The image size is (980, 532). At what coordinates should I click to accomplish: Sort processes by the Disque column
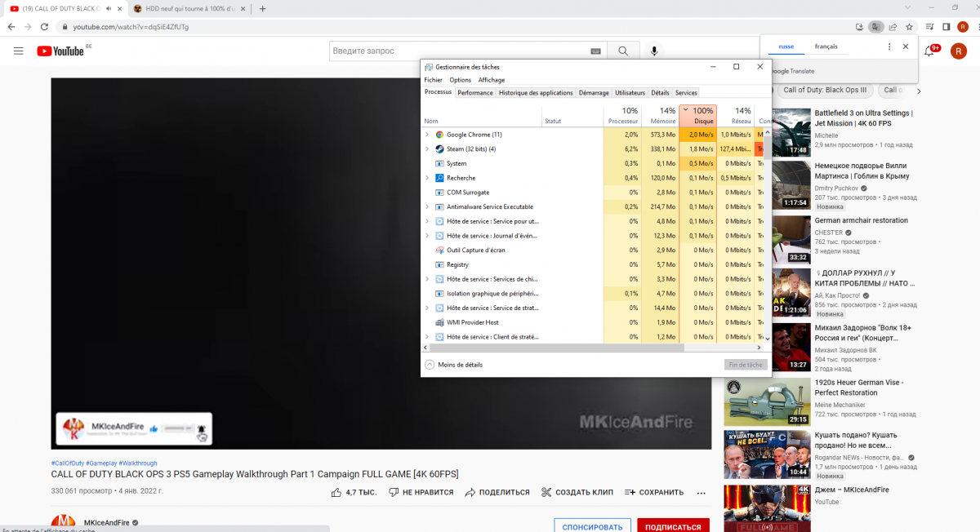click(697, 115)
